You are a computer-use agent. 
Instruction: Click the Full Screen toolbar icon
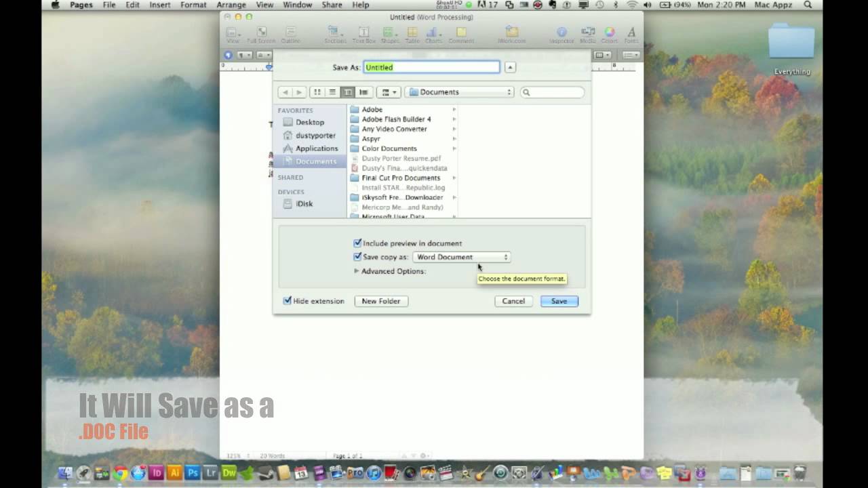coord(261,35)
